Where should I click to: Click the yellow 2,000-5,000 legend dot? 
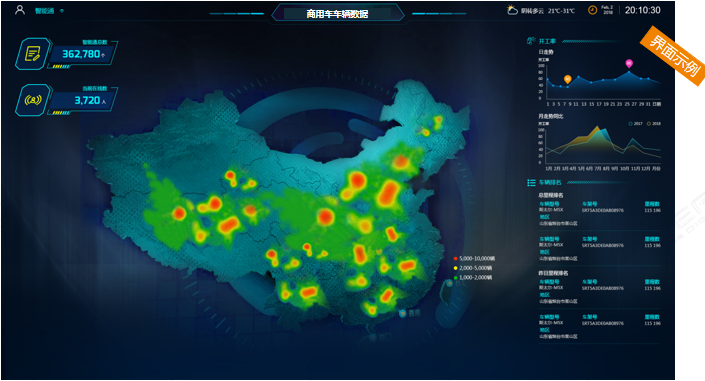pos(455,268)
